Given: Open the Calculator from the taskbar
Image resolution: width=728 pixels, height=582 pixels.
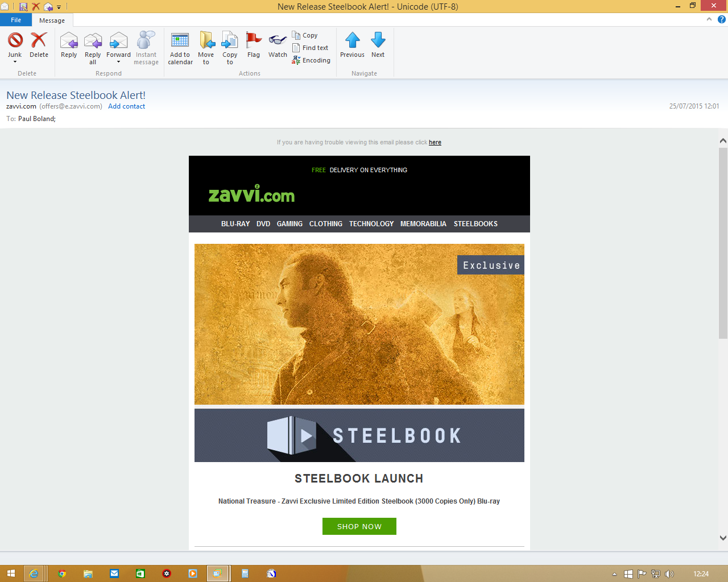Looking at the screenshot, I should (245, 573).
